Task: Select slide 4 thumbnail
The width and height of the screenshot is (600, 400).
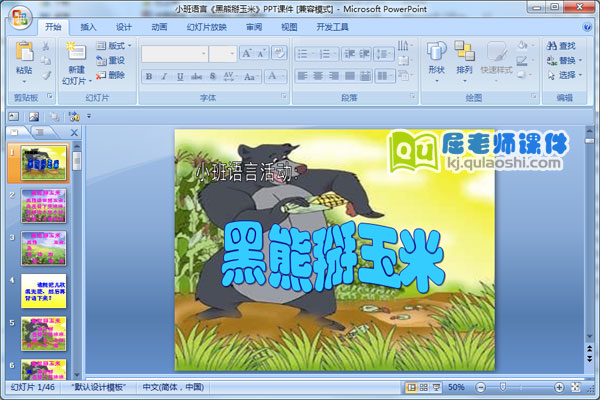Action: coord(43,291)
